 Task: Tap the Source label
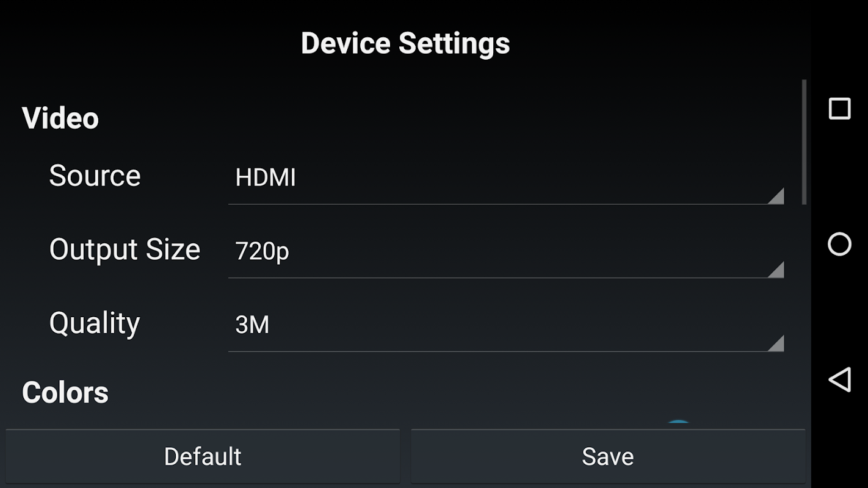pos(95,176)
